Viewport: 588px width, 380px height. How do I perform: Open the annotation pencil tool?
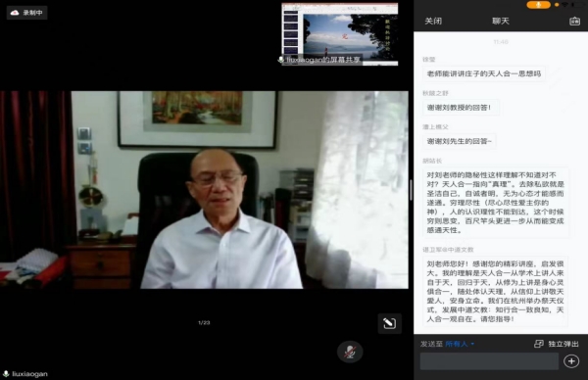[390, 323]
